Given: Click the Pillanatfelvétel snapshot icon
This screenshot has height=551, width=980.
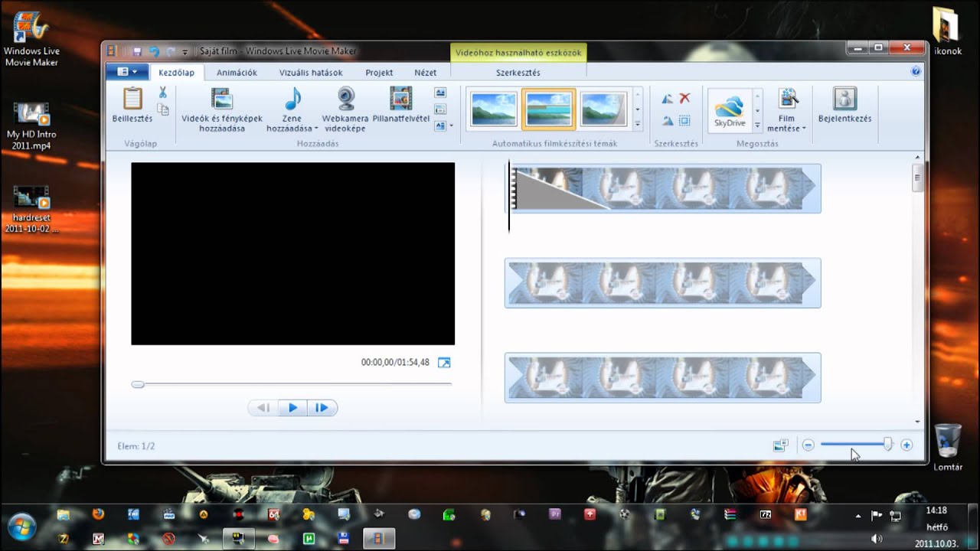Looking at the screenshot, I should click(400, 99).
